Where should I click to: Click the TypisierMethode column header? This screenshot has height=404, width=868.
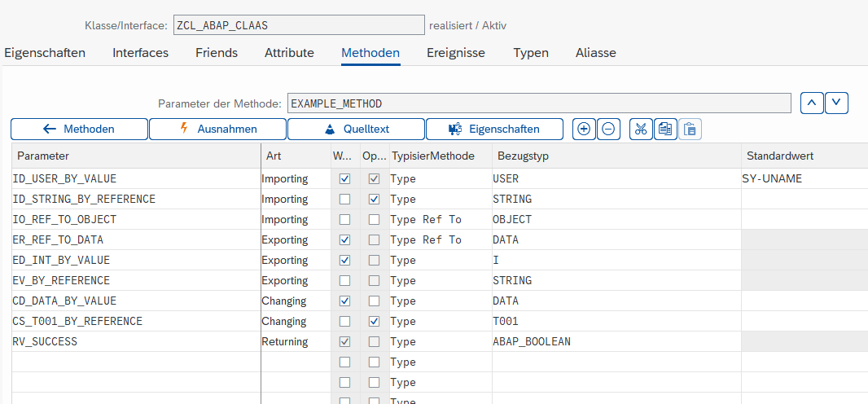click(441, 156)
